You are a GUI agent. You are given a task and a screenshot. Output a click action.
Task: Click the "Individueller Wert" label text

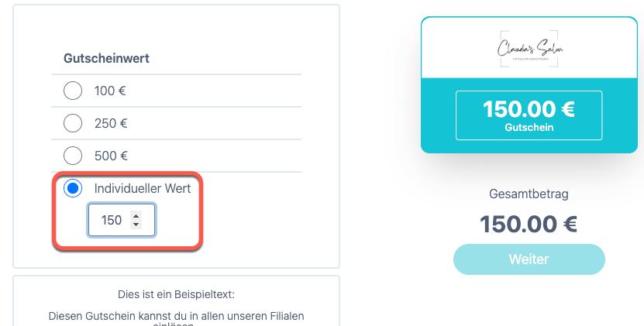tap(143, 188)
